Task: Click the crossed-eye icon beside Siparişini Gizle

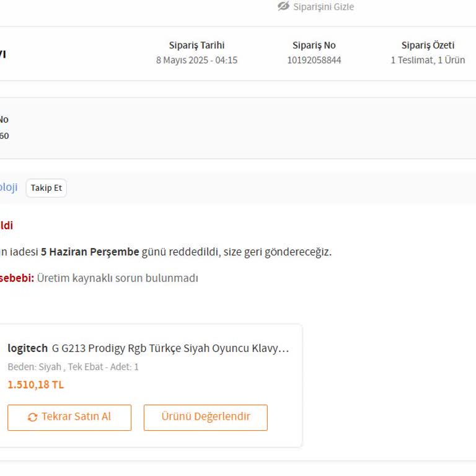Action: point(283,6)
